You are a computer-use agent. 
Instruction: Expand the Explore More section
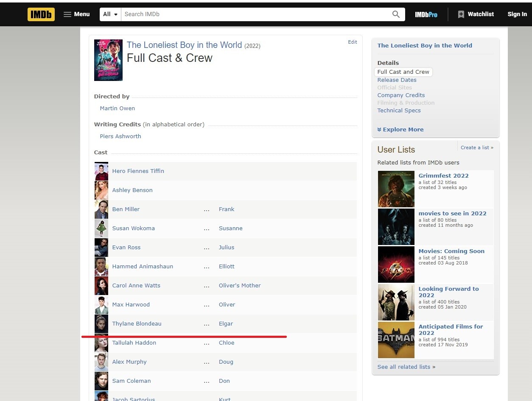[400, 129]
